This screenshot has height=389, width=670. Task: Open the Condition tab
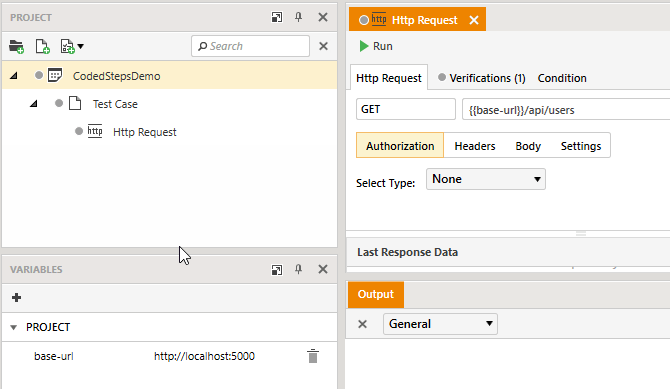pyautogui.click(x=562, y=78)
